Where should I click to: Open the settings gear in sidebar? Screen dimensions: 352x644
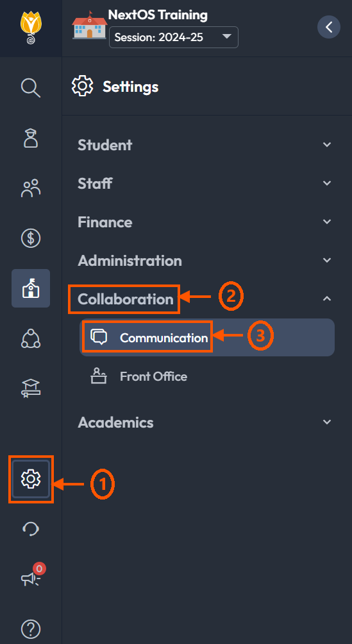coord(31,479)
